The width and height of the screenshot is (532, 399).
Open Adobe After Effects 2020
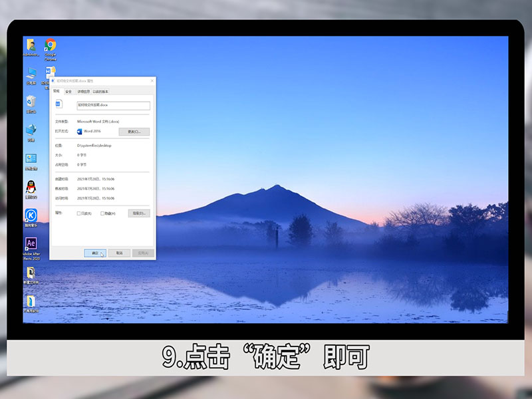tap(30, 245)
